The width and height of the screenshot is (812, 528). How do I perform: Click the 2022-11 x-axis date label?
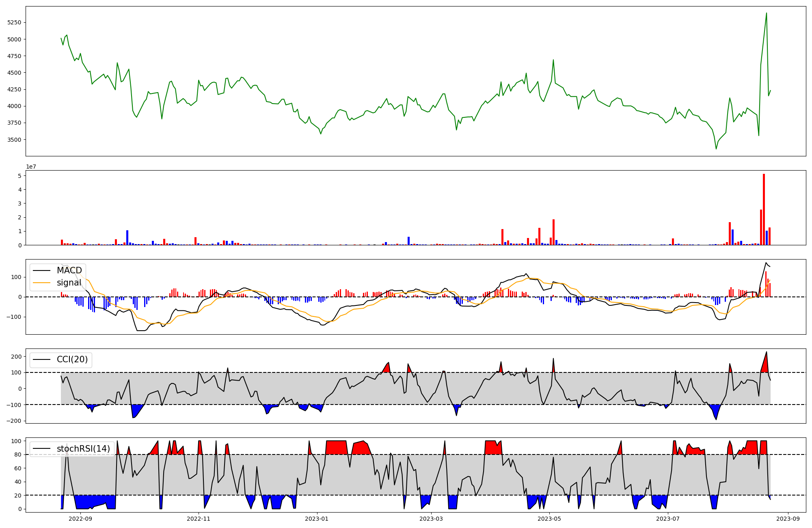tap(199, 519)
